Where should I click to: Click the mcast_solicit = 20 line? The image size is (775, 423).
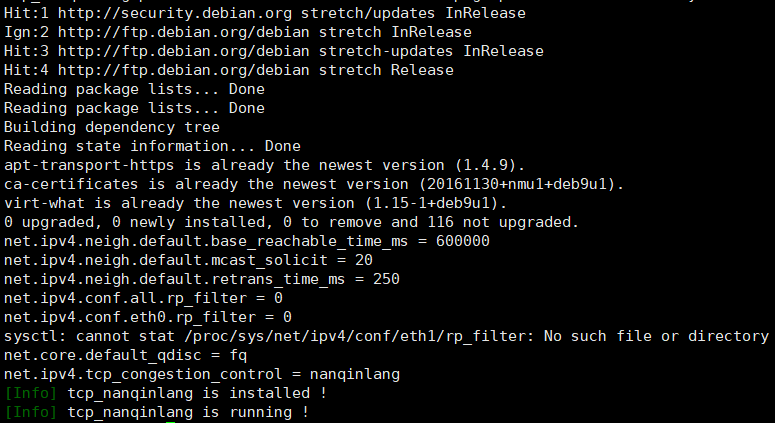point(188,260)
